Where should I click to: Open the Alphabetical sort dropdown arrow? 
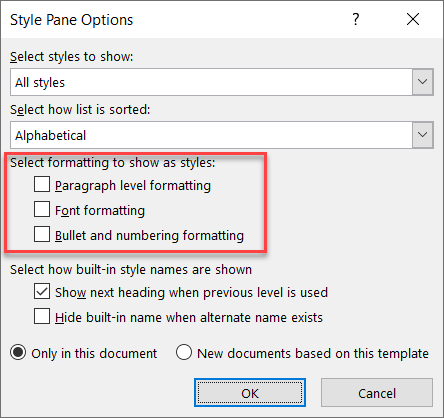[423, 135]
